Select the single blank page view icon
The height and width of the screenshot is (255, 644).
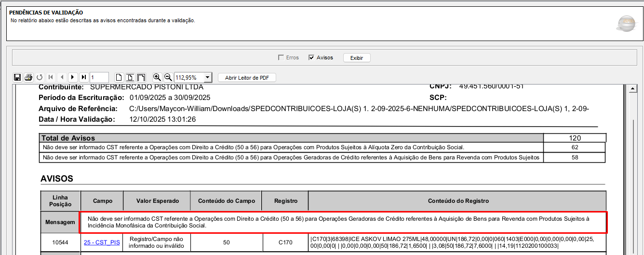[x=119, y=77]
